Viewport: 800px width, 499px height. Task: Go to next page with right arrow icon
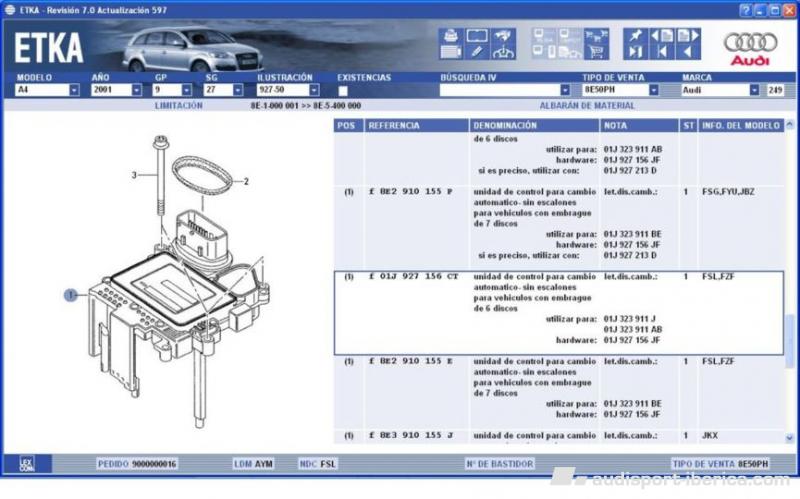point(687,35)
